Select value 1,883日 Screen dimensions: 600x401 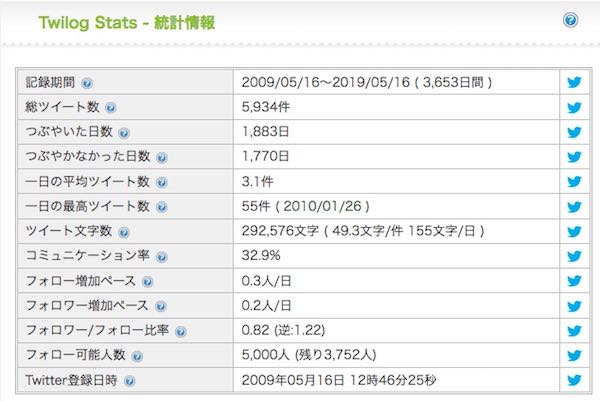(265, 132)
